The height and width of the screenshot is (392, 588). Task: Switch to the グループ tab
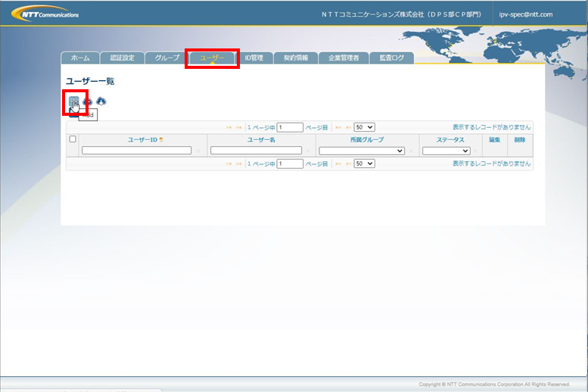[167, 58]
